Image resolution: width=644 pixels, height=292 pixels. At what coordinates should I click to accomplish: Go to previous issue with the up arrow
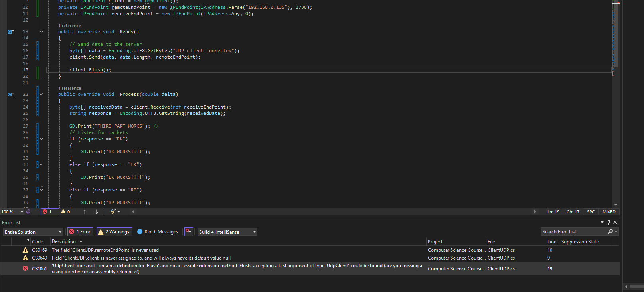click(85, 212)
